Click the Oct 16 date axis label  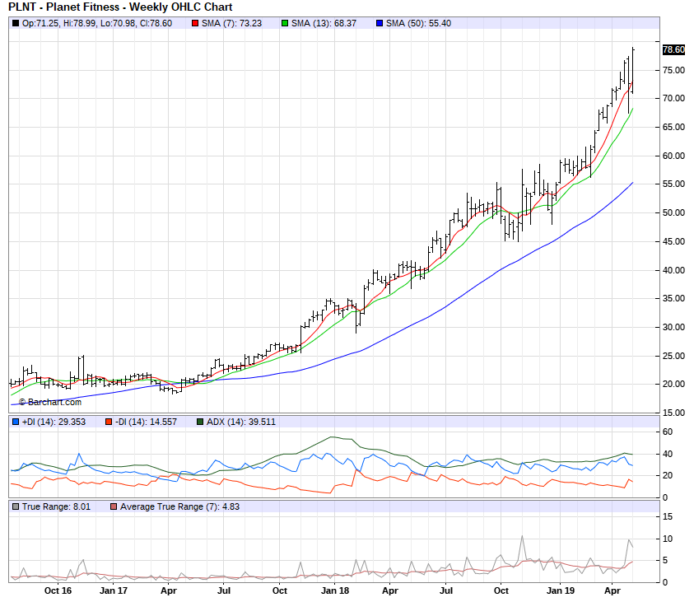[58, 590]
